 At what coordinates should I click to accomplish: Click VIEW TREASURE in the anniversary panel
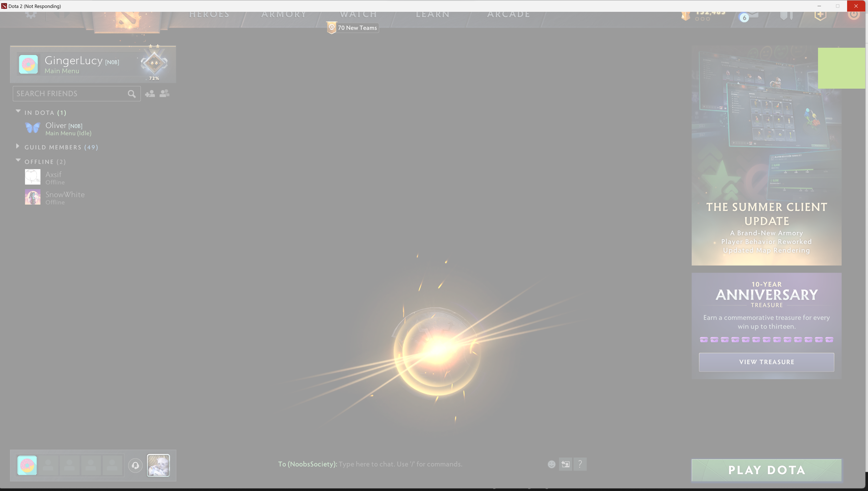pyautogui.click(x=766, y=362)
